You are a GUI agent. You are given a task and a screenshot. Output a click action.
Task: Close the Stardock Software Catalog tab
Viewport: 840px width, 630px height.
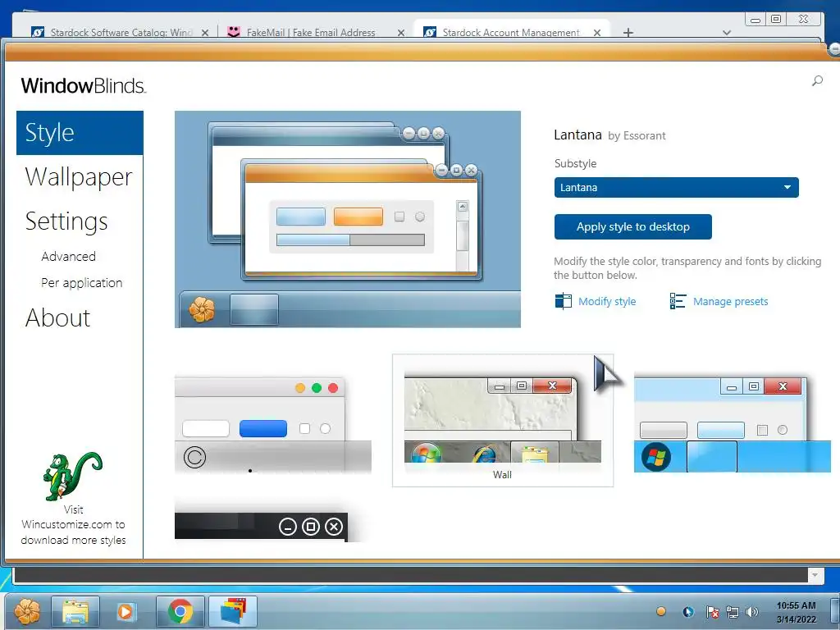(x=204, y=33)
